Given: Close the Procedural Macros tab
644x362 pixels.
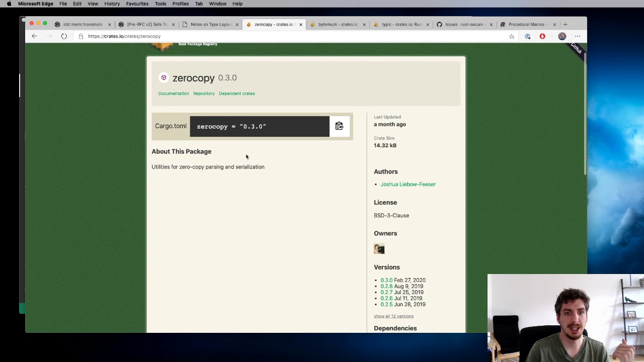Looking at the screenshot, I should tap(554, 24).
